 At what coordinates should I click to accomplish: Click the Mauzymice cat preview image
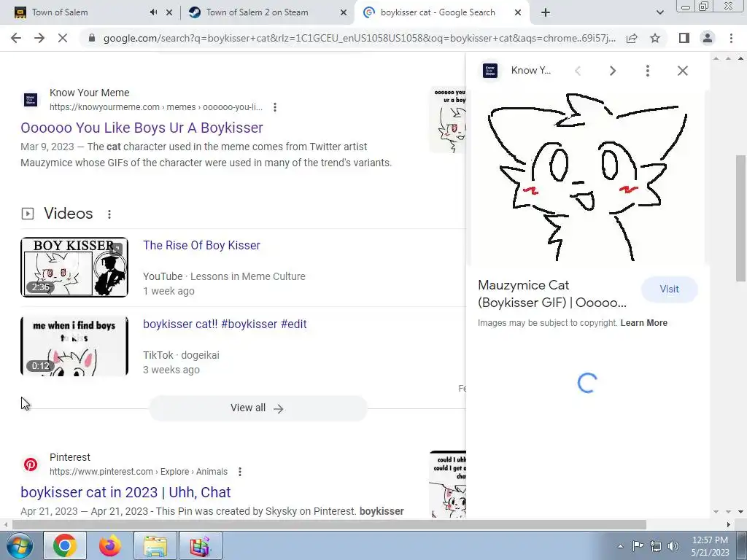587,176
